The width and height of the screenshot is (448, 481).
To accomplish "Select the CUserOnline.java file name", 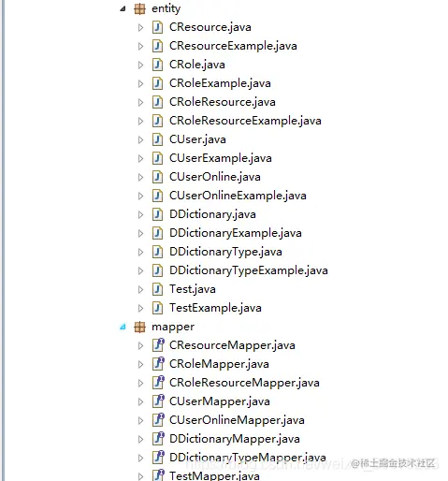I will (x=215, y=177).
